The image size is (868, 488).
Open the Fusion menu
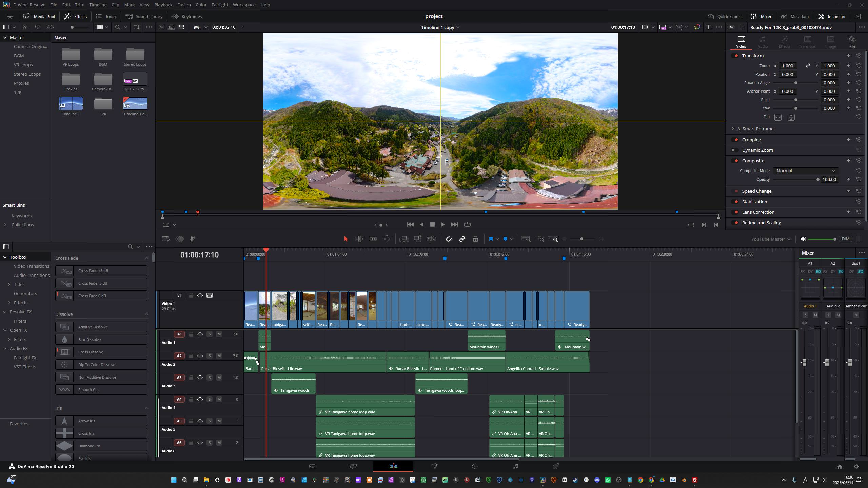(x=184, y=5)
